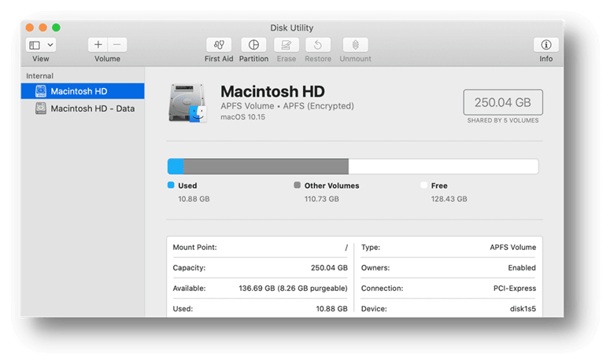The height and width of the screenshot is (364, 610).
Task: Click SHARED BY 5 VOLUMES label
Action: (503, 120)
